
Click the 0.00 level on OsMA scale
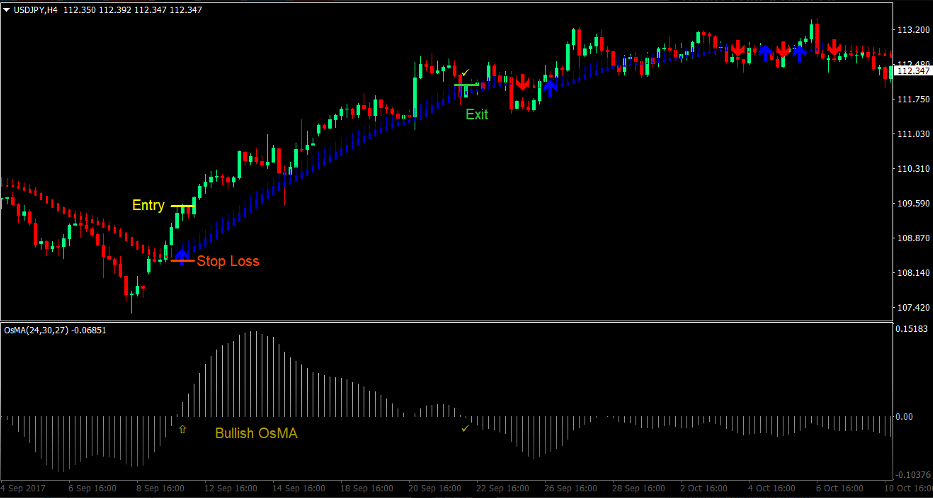[903, 417]
